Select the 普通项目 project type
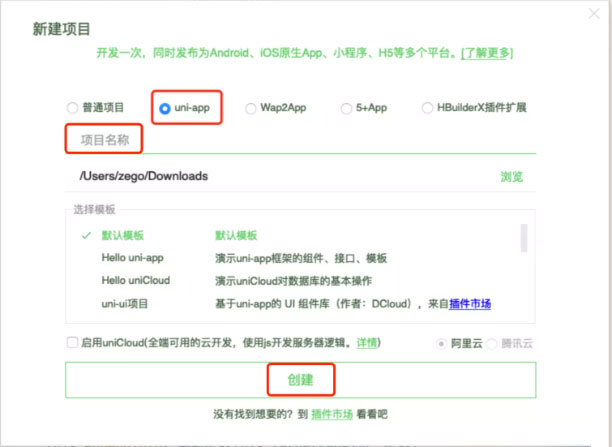Viewport: 612px width, 447px height. [72, 107]
